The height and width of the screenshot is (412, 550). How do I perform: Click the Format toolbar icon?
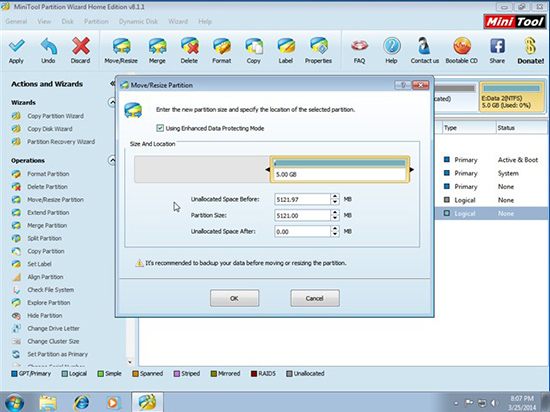[222, 46]
